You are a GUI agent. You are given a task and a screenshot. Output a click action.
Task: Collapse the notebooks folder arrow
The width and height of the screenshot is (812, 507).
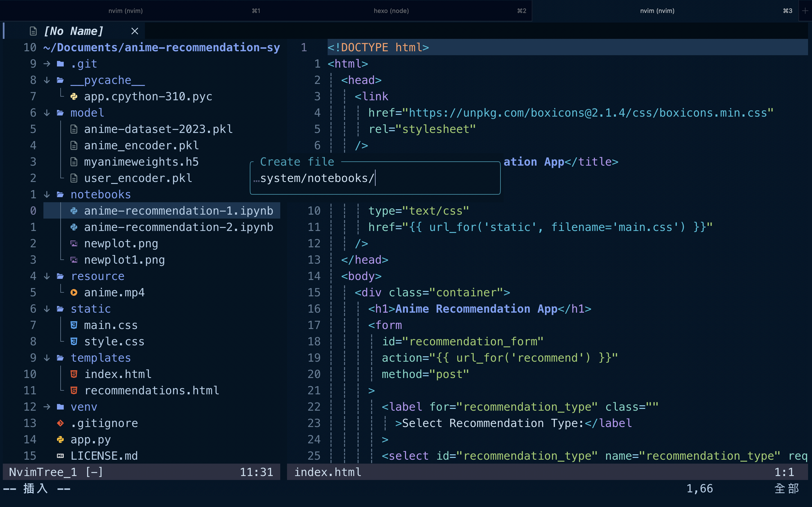(47, 194)
